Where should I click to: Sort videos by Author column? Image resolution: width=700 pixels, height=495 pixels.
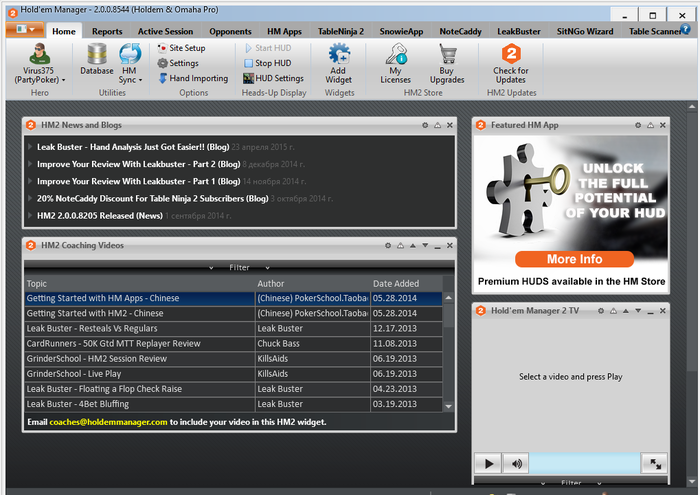312,283
